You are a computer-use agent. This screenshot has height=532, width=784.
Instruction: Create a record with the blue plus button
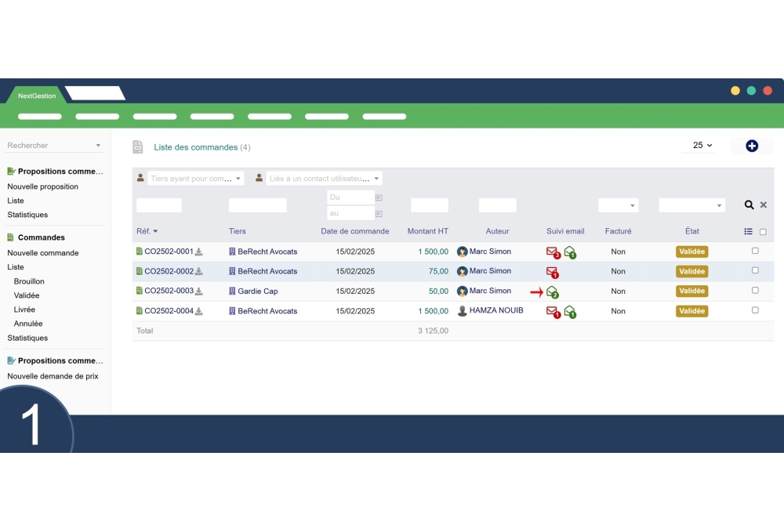(x=751, y=146)
